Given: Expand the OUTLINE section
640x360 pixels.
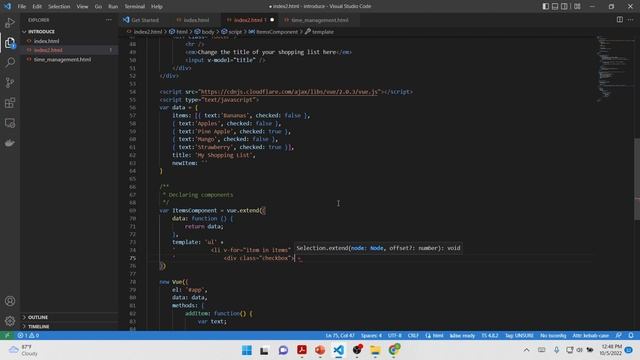Looking at the screenshot, I should coord(38,317).
